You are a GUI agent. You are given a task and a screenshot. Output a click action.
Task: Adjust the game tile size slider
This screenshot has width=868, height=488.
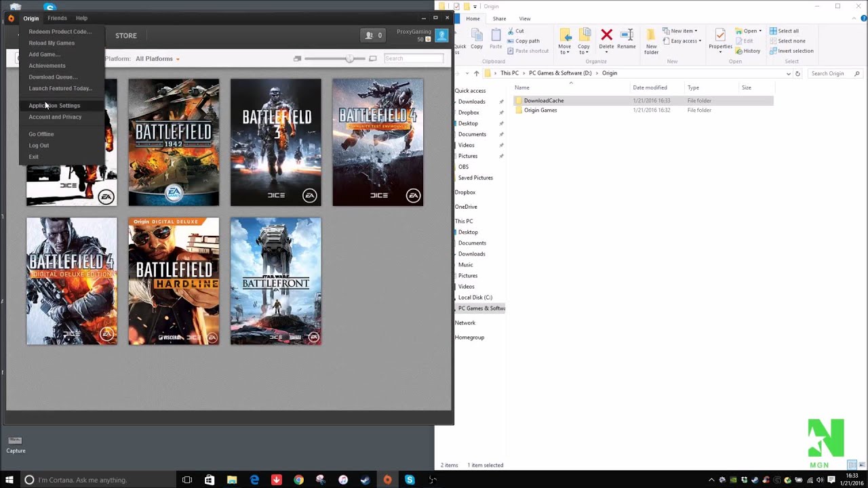click(x=350, y=59)
